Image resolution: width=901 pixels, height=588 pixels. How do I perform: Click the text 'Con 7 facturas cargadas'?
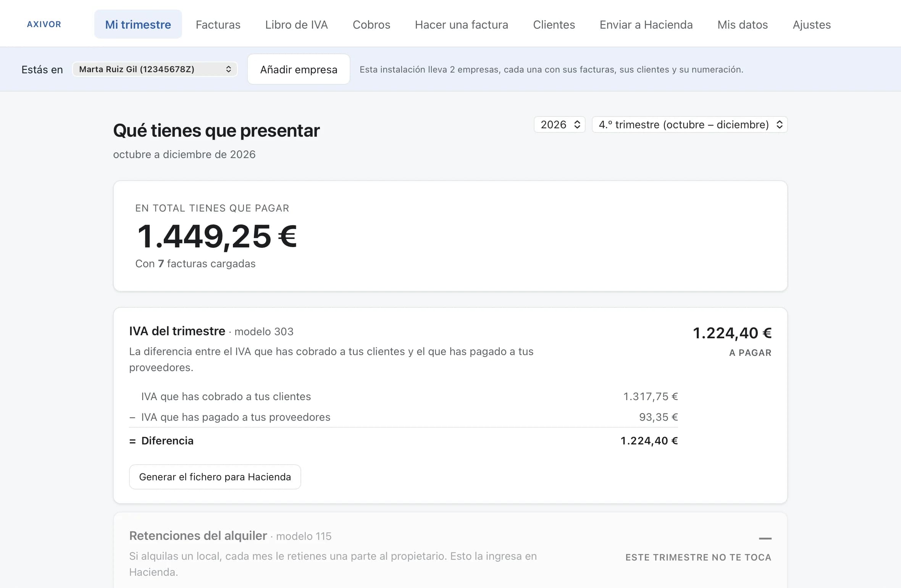(x=195, y=264)
